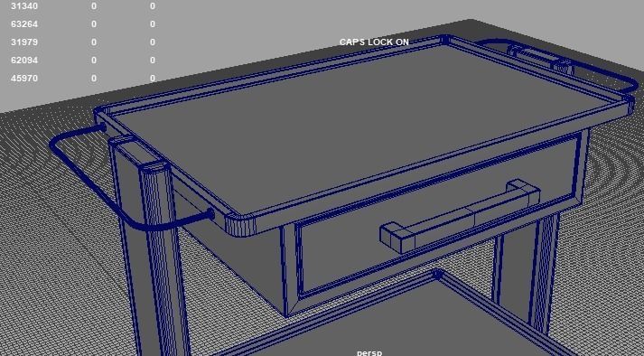Click the poly count value 31340
This screenshot has height=356, width=644.
(24, 6)
